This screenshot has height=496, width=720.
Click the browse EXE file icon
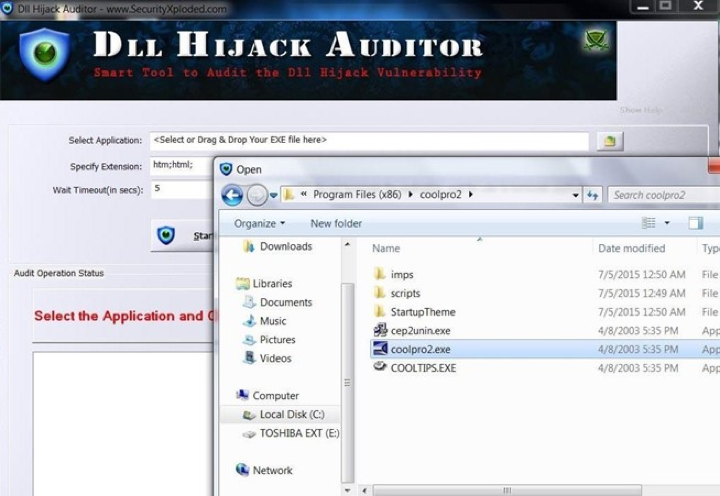coord(609,141)
